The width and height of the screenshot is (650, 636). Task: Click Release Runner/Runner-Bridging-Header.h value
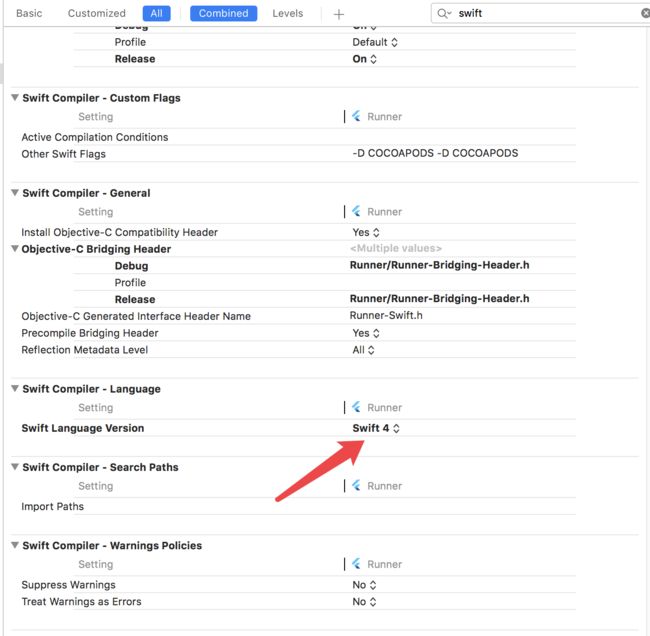point(439,299)
